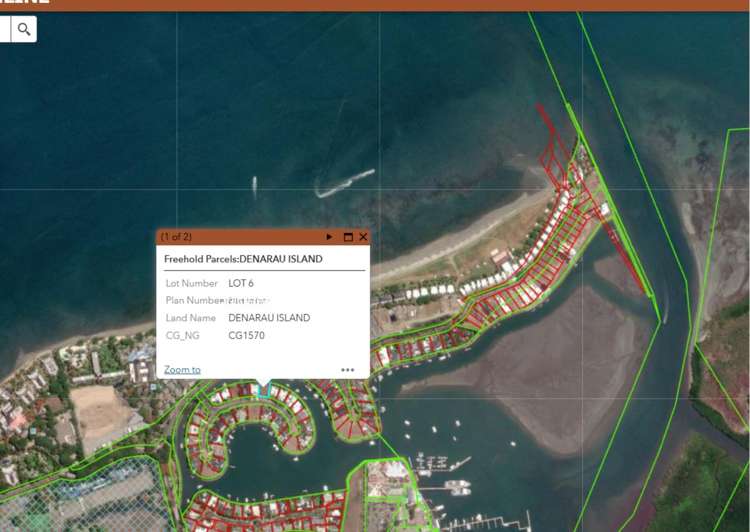
Task: Select the CG1570 value in popup
Action: click(x=246, y=335)
